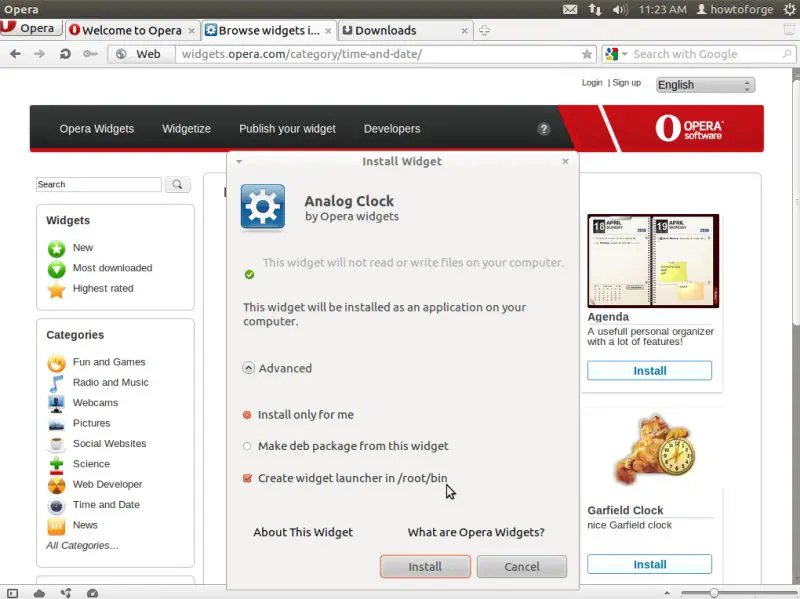Image resolution: width=800 pixels, height=599 pixels.
Task: Switch to the Welcome to Opera tab
Action: pos(132,30)
